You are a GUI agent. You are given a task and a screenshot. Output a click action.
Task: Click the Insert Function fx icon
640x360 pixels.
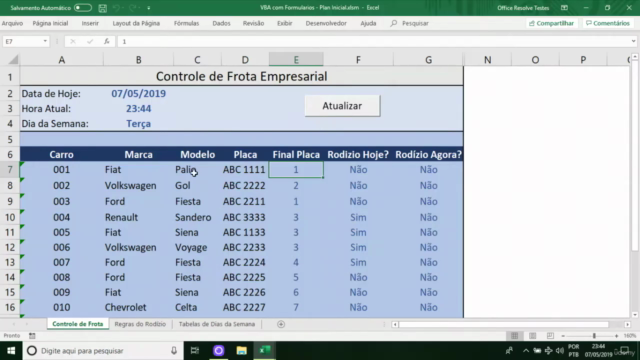coord(107,41)
